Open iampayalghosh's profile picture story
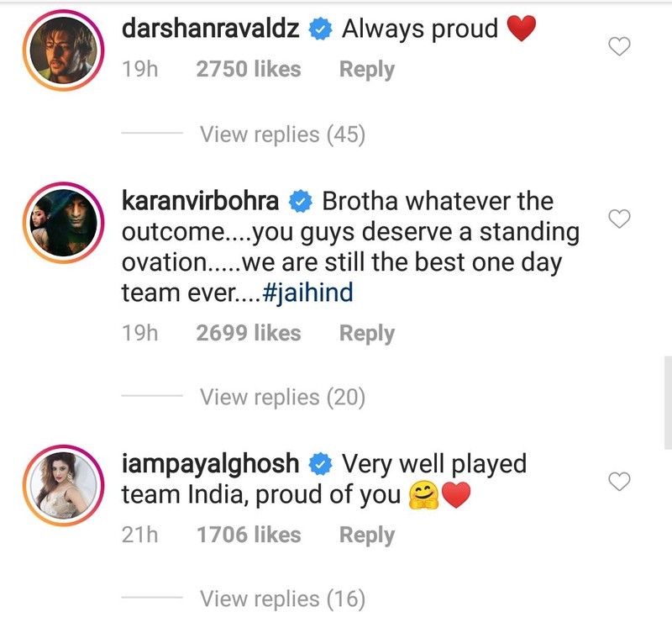The height and width of the screenshot is (617, 672). [64, 485]
